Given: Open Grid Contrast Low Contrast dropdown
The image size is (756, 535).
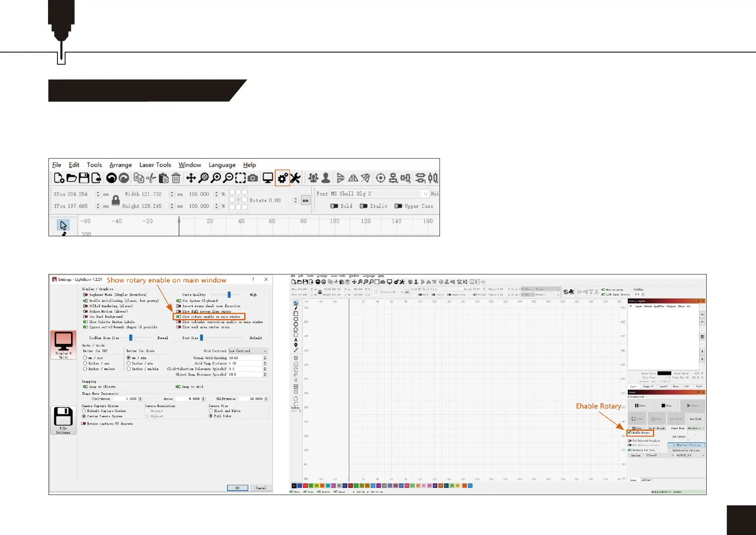Looking at the screenshot, I should coord(247,351).
